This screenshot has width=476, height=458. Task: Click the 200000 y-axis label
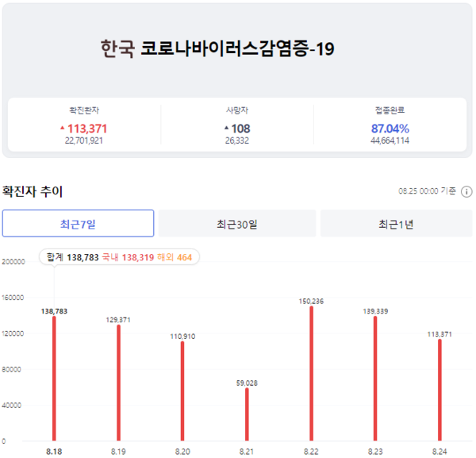[13, 262]
